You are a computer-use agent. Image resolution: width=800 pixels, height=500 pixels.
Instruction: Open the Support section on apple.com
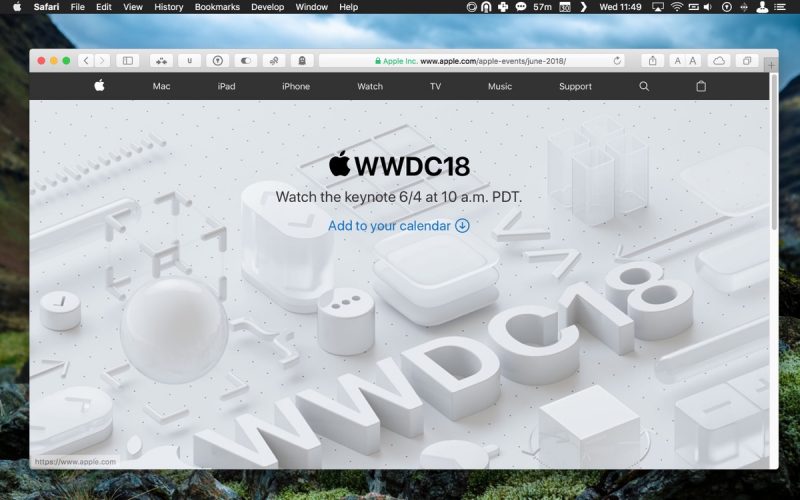click(575, 86)
